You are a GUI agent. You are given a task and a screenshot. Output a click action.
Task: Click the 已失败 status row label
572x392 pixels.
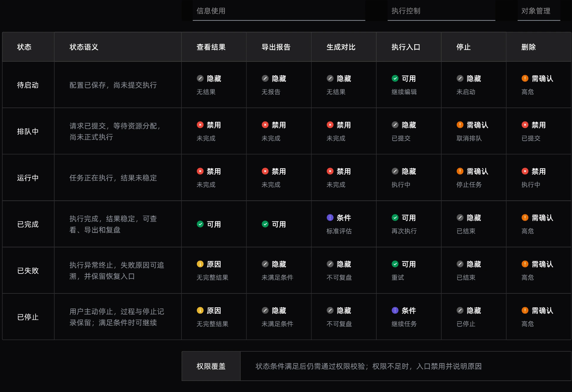click(28, 271)
